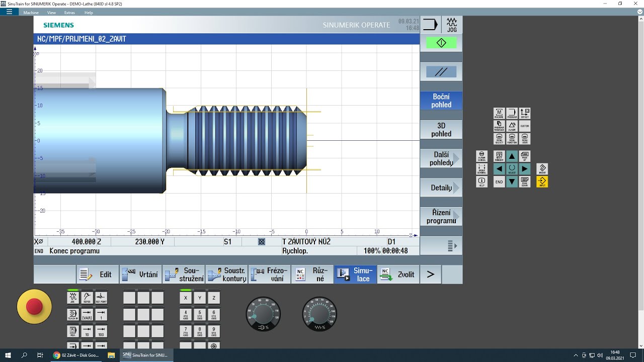Open the Extras menu

point(69,13)
